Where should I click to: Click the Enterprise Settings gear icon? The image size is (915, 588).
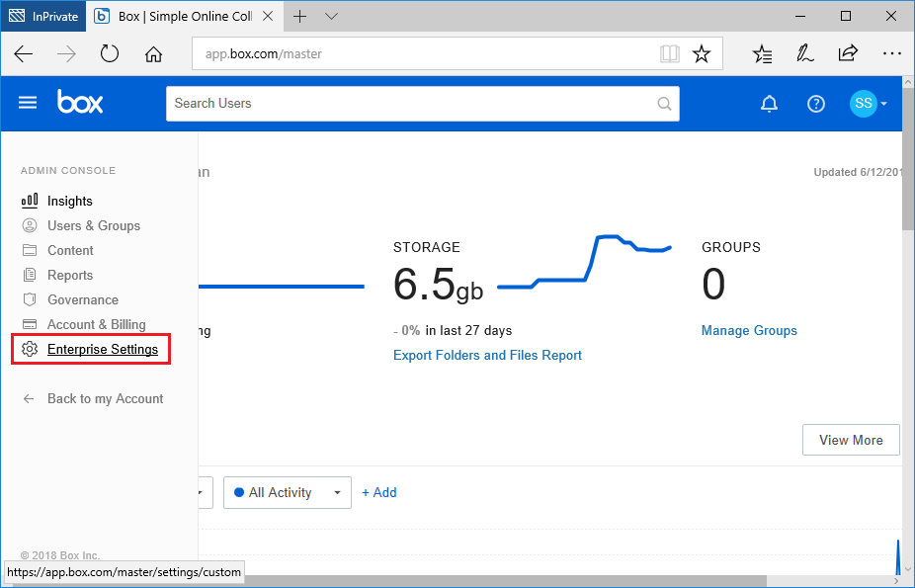tap(30, 349)
